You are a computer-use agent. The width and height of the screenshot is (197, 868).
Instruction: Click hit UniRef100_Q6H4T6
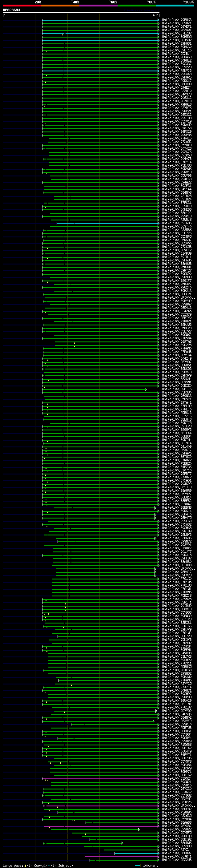(177, 515)
